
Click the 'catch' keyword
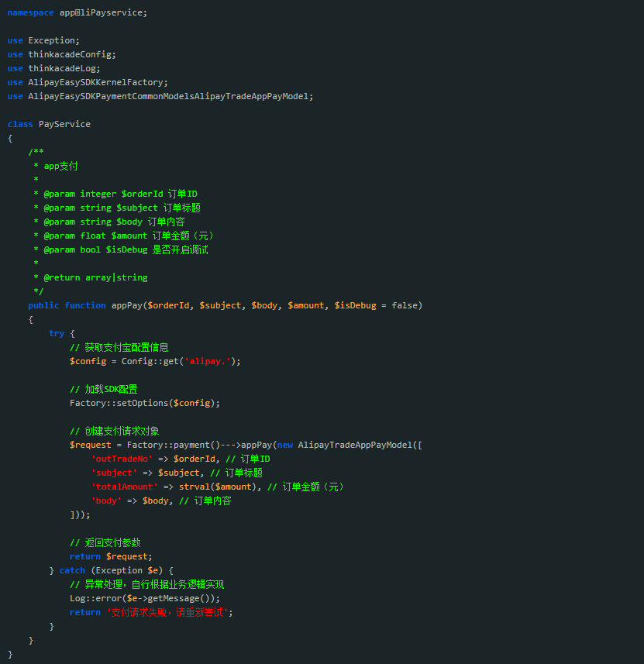click(72, 571)
